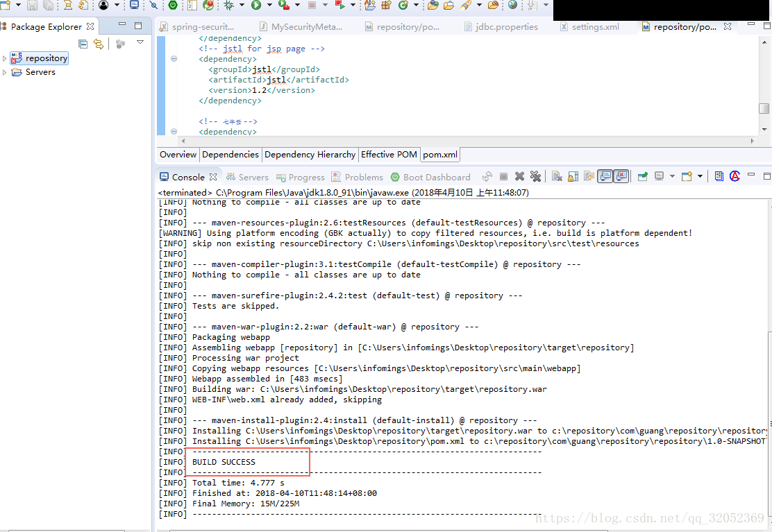Open the Open Console dropdown arrow

pos(700,176)
